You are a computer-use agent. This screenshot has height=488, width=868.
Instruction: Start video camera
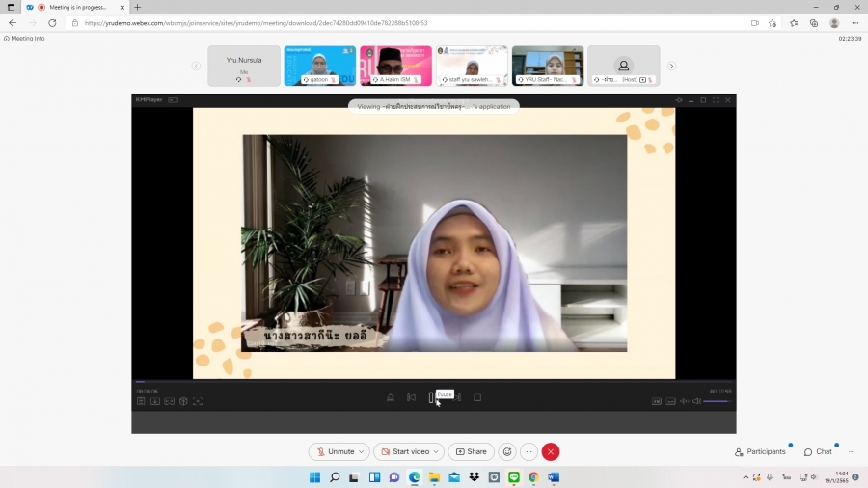click(x=403, y=451)
